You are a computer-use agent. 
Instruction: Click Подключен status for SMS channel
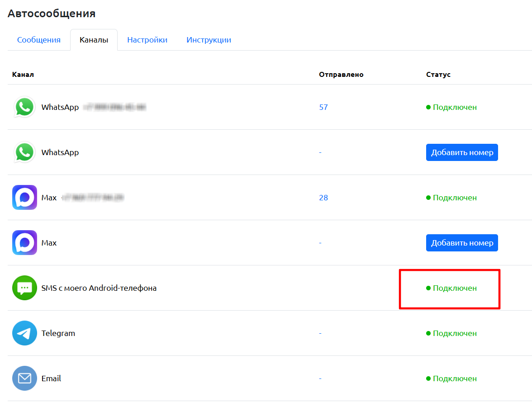(451, 288)
